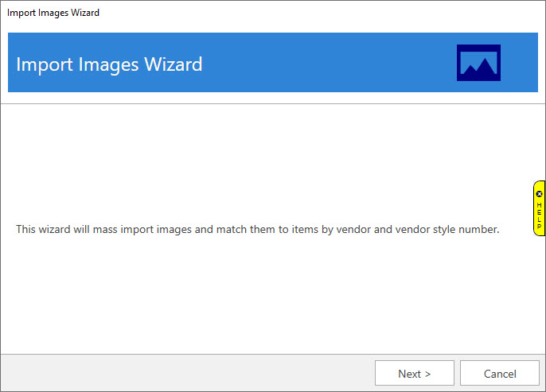Dismiss the help tab with its X icon

[539, 193]
